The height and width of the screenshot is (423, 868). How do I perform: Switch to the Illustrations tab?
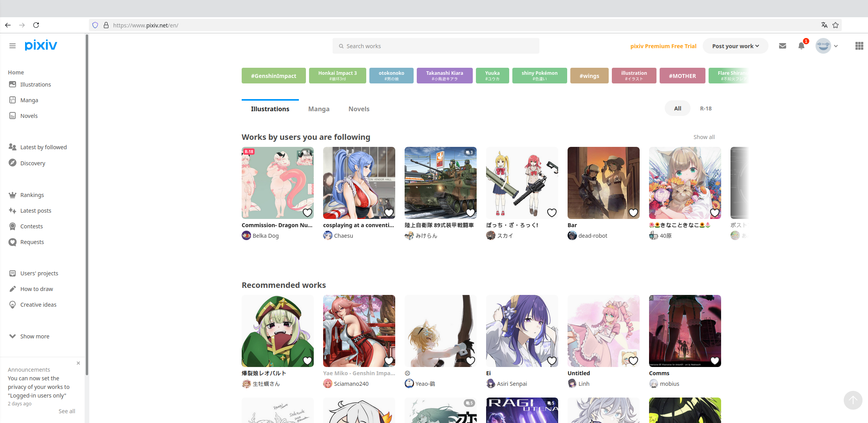click(x=270, y=109)
